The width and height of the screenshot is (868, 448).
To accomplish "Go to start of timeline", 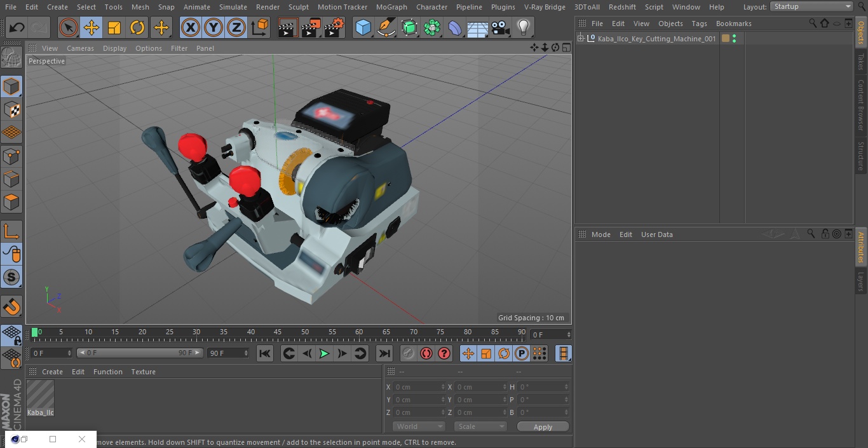I will click(265, 353).
